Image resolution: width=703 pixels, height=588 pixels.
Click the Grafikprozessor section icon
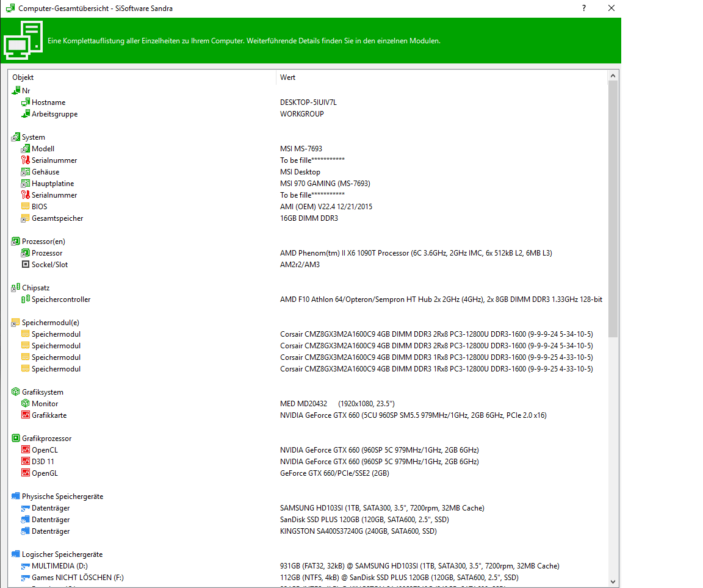click(16, 439)
